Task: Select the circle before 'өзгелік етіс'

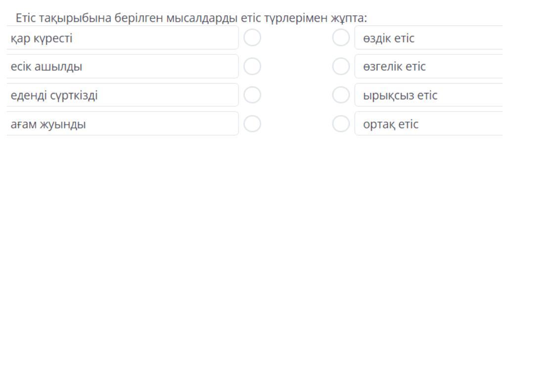Action: tap(341, 67)
